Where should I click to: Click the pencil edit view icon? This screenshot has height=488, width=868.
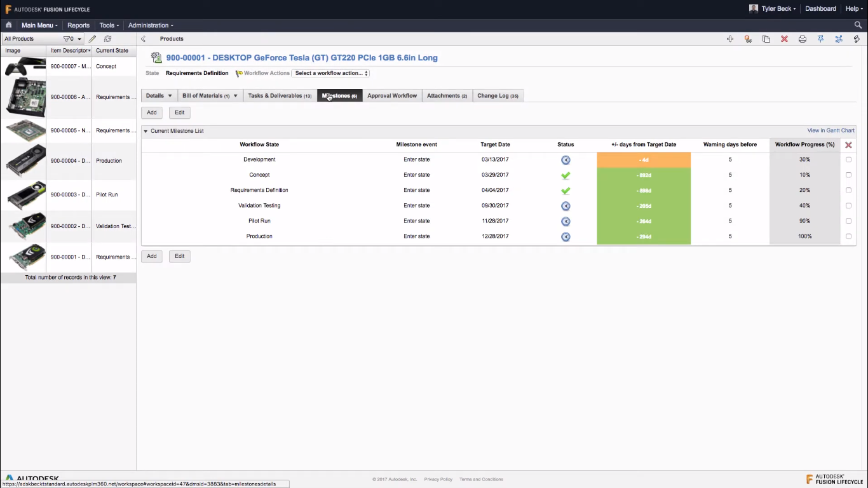[92, 39]
